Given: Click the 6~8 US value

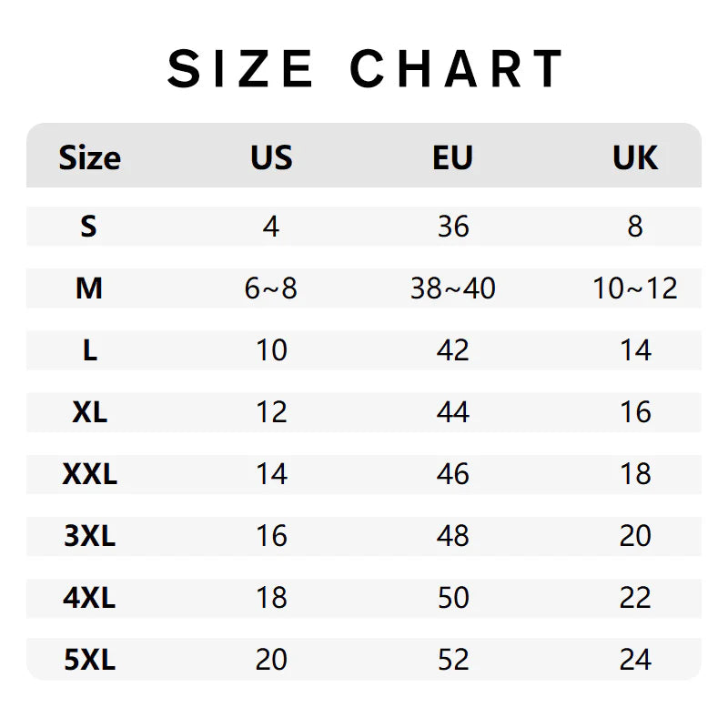Looking at the screenshot, I should (271, 288).
